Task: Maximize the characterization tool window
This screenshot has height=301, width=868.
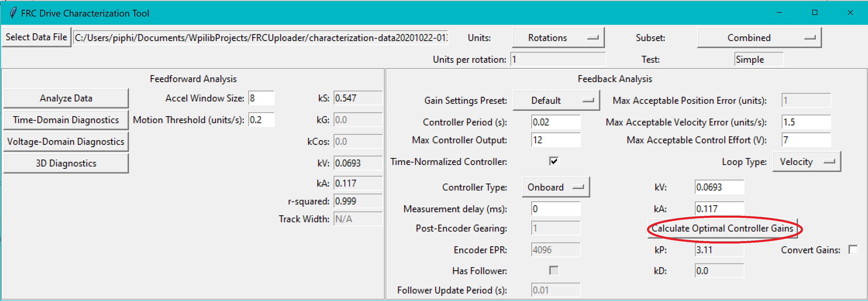Action: (815, 13)
